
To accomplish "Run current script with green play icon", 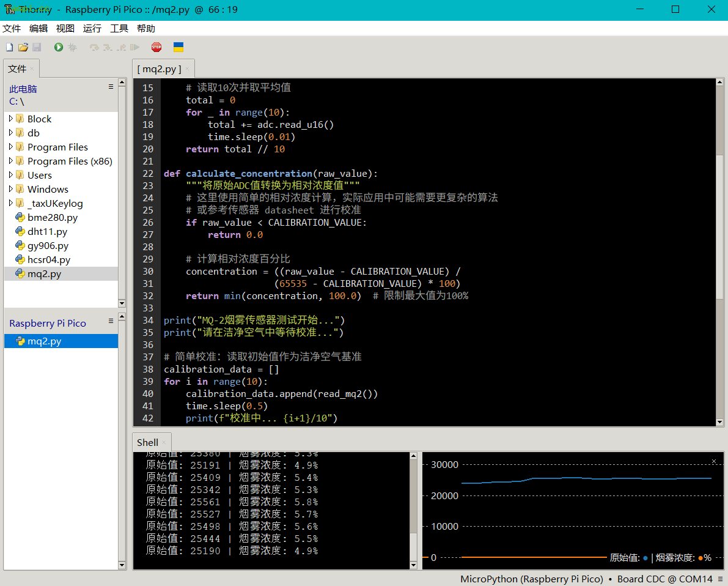I will coord(59,47).
